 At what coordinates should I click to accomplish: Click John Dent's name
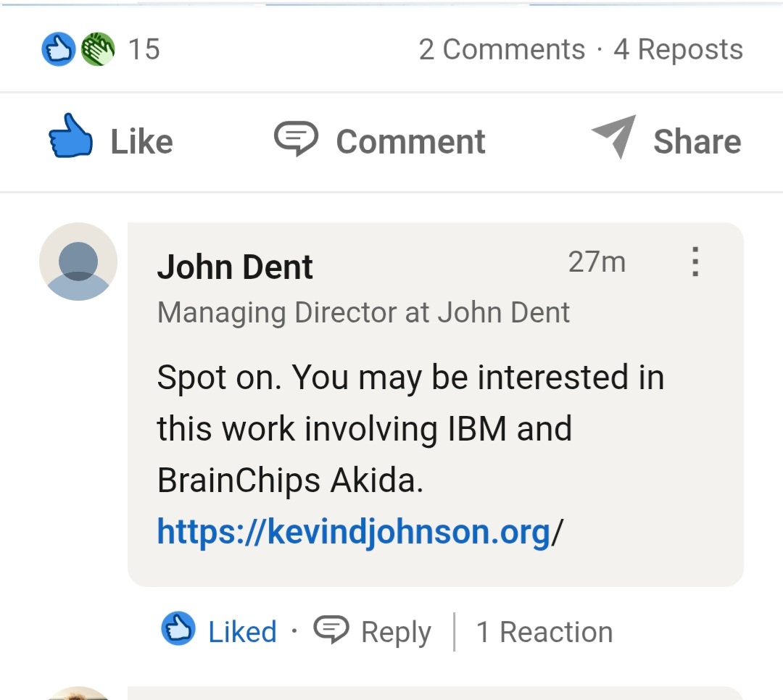(x=234, y=266)
